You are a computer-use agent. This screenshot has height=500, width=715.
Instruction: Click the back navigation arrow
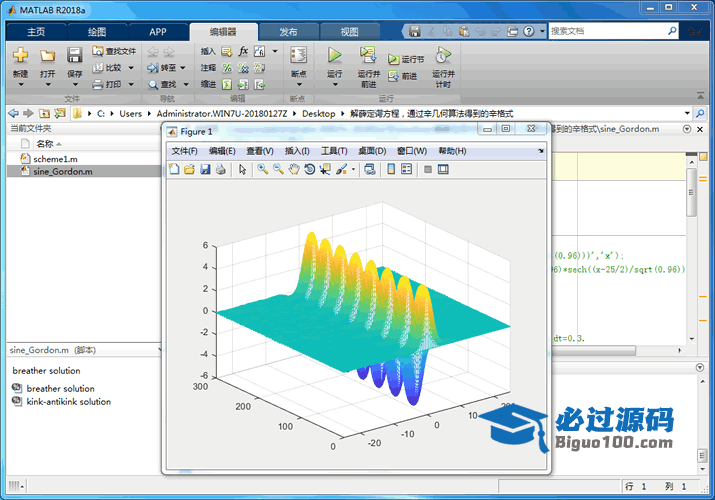point(14,113)
